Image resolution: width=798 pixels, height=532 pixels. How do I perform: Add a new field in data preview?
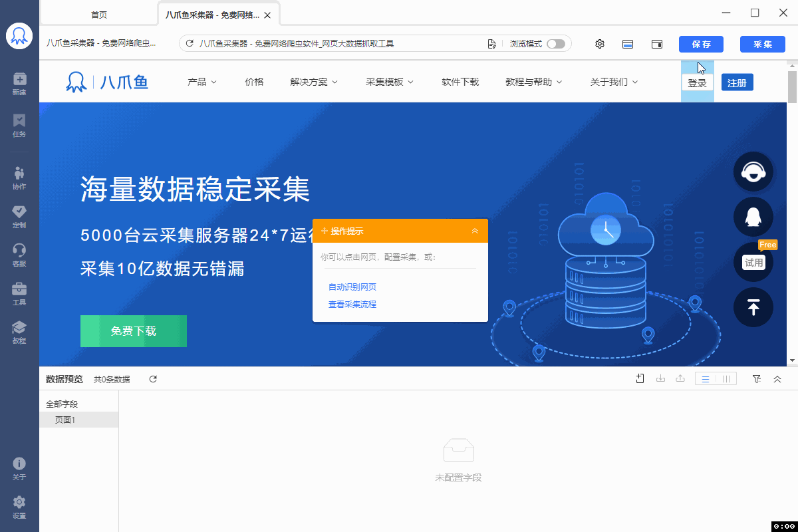[640, 378]
